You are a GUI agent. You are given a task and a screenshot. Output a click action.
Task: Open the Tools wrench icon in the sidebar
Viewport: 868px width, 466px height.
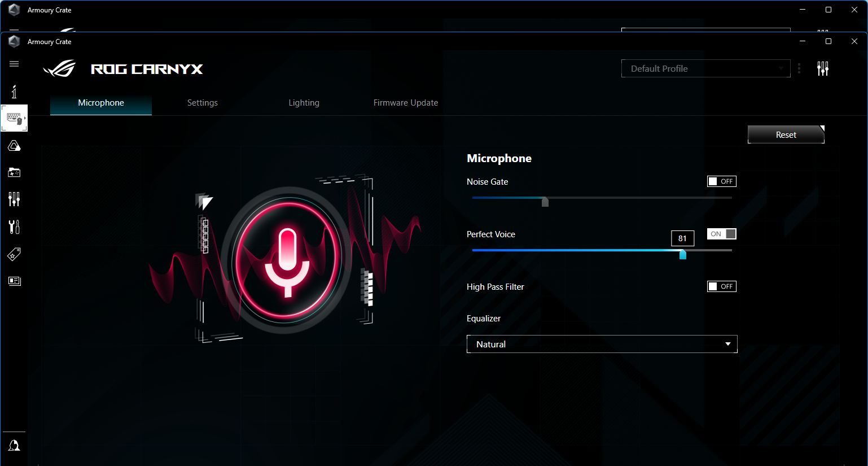pyautogui.click(x=14, y=227)
